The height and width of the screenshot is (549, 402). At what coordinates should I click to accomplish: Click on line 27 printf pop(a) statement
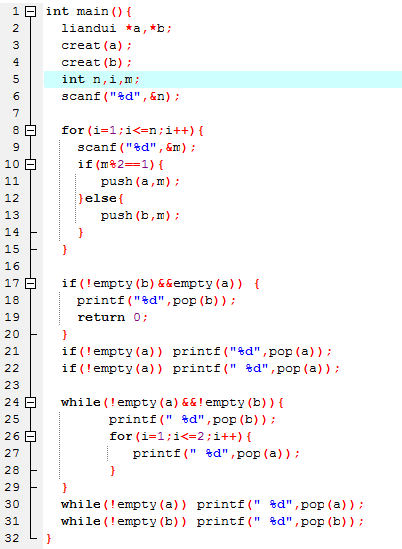pyautogui.click(x=216, y=454)
